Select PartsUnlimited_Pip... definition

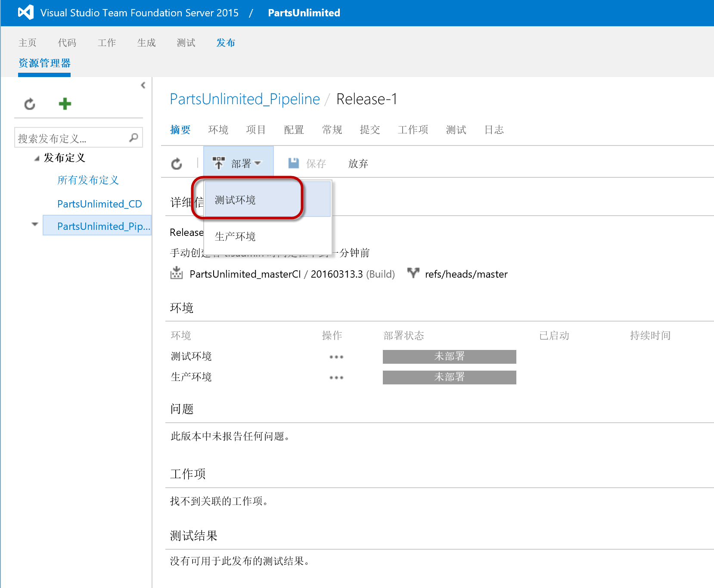(97, 226)
